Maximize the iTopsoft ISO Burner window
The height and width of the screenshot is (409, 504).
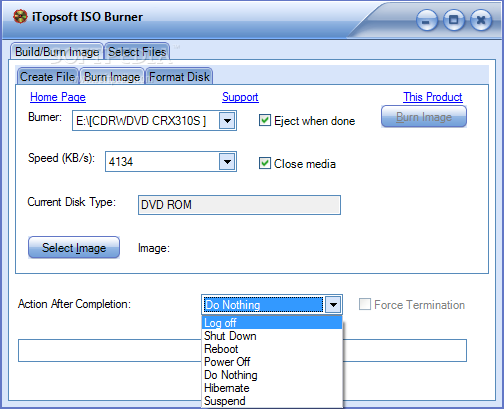click(454, 20)
